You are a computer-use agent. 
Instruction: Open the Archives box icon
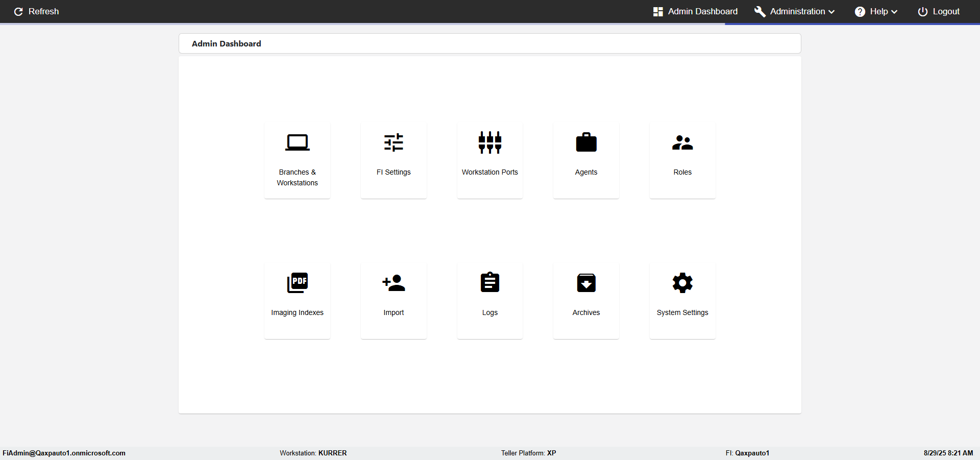point(586,283)
